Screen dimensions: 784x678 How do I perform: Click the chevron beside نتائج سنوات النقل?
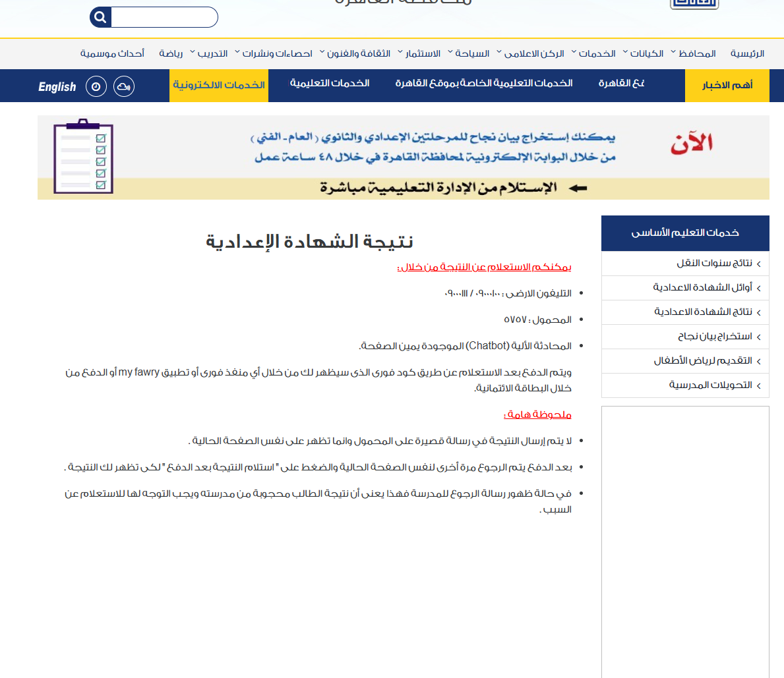click(x=759, y=264)
